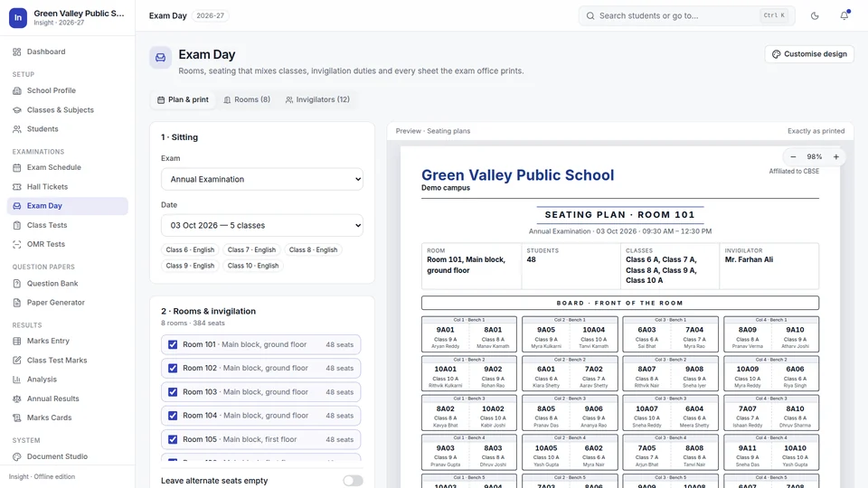The width and height of the screenshot is (868, 488).
Task: Click the Green Valley Public School title
Action: pos(517,175)
